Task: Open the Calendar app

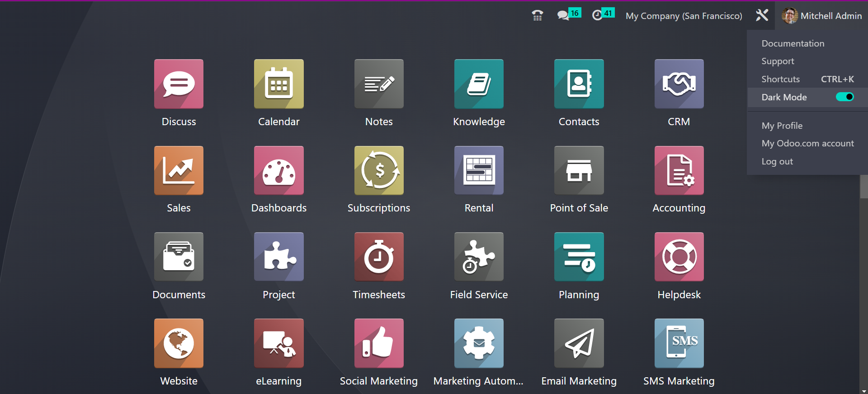Action: pos(279,84)
